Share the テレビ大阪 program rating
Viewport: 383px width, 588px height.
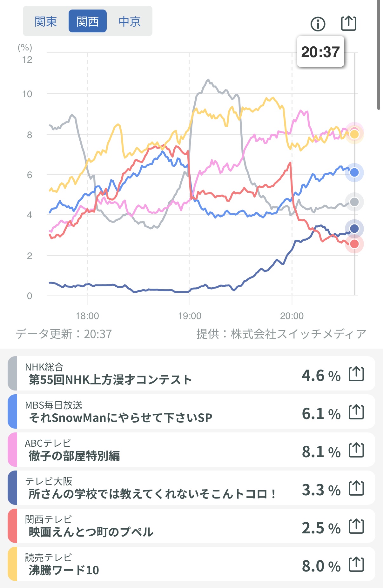click(356, 488)
